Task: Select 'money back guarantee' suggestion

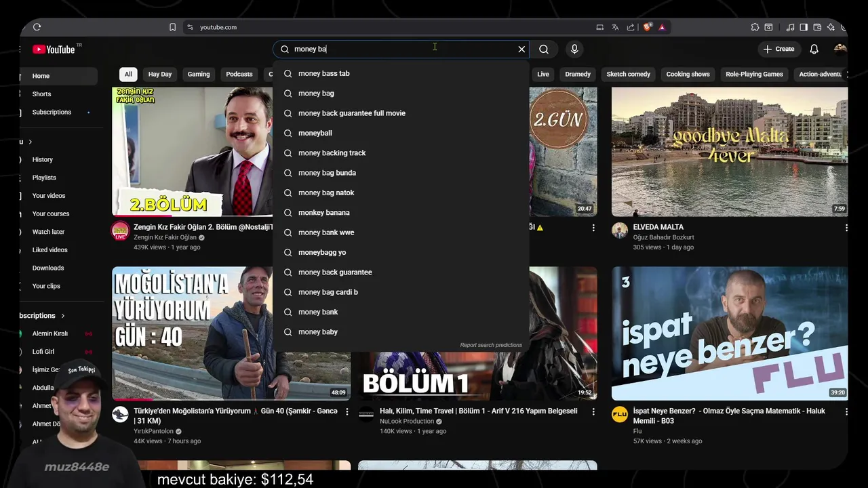Action: pos(401,272)
